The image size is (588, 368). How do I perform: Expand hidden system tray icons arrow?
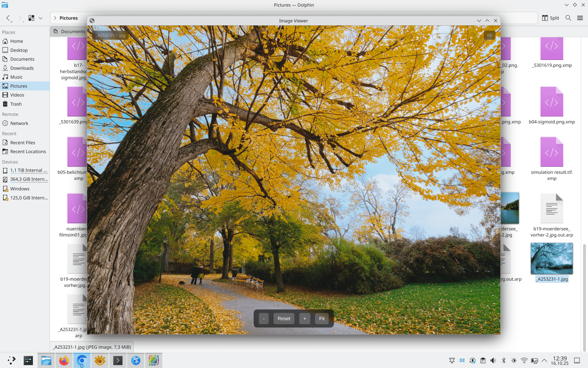click(544, 361)
